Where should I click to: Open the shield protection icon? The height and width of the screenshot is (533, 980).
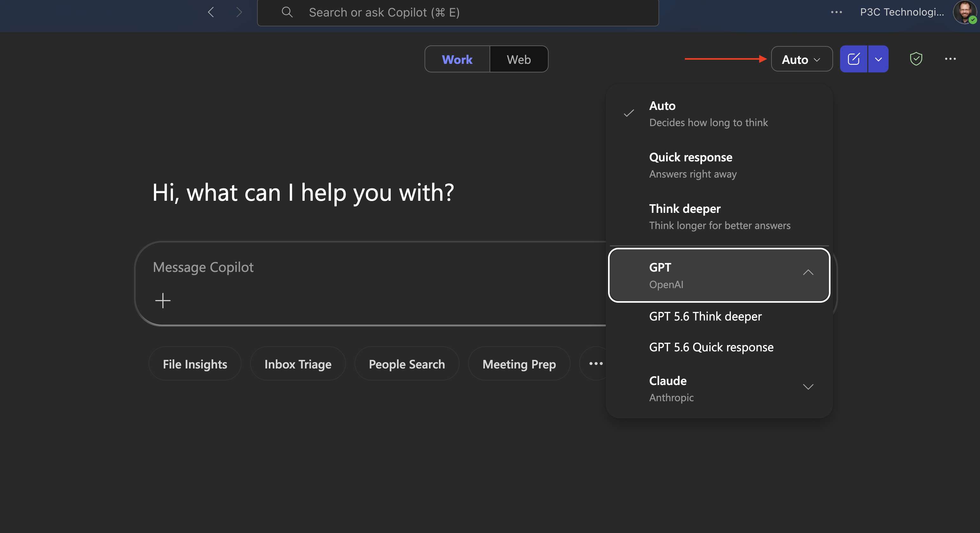coord(916,59)
